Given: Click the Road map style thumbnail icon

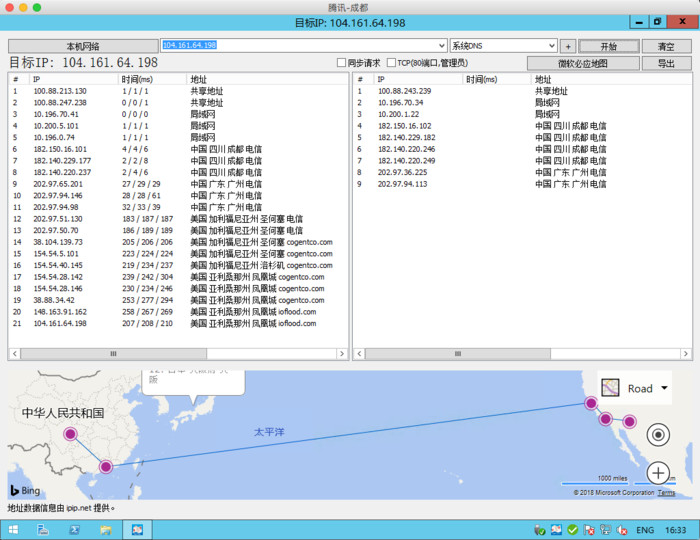Looking at the screenshot, I should 610,387.
